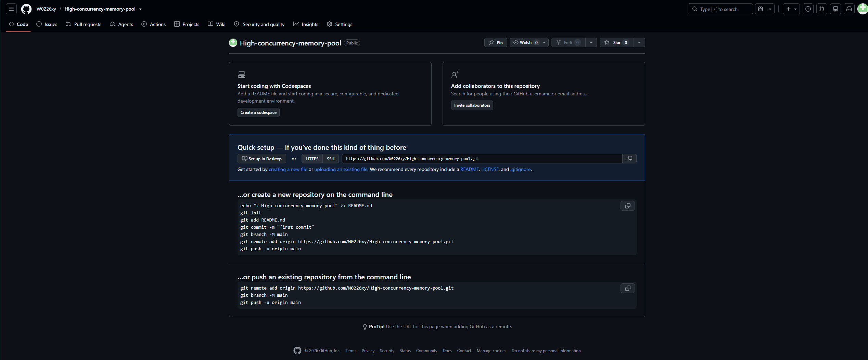Open the Pull requests tab

[x=84, y=24]
